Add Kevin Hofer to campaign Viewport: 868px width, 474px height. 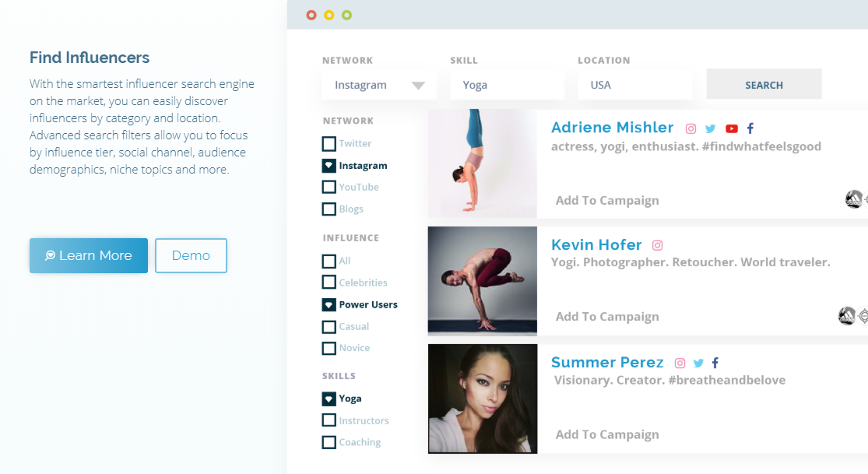click(x=607, y=317)
